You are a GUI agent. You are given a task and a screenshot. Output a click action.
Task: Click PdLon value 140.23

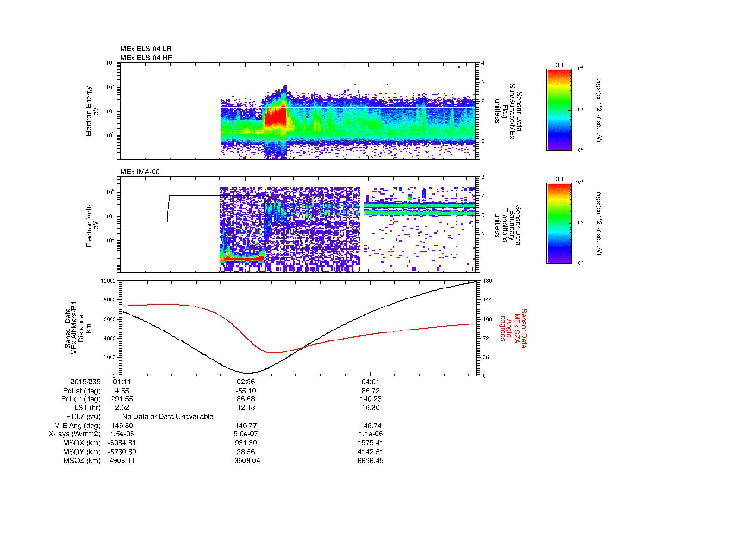pyautogui.click(x=371, y=399)
